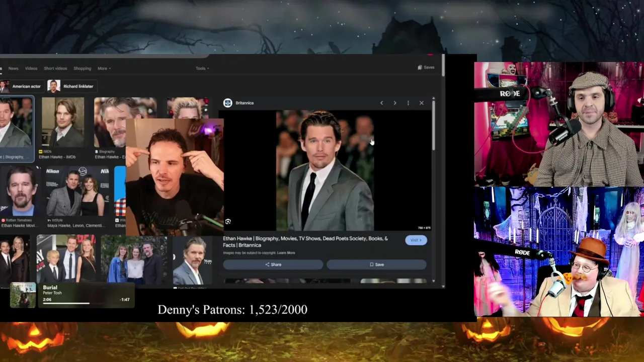Image resolution: width=644 pixels, height=362 pixels.
Task: Switch to the Shopping tab
Action: tap(82, 68)
